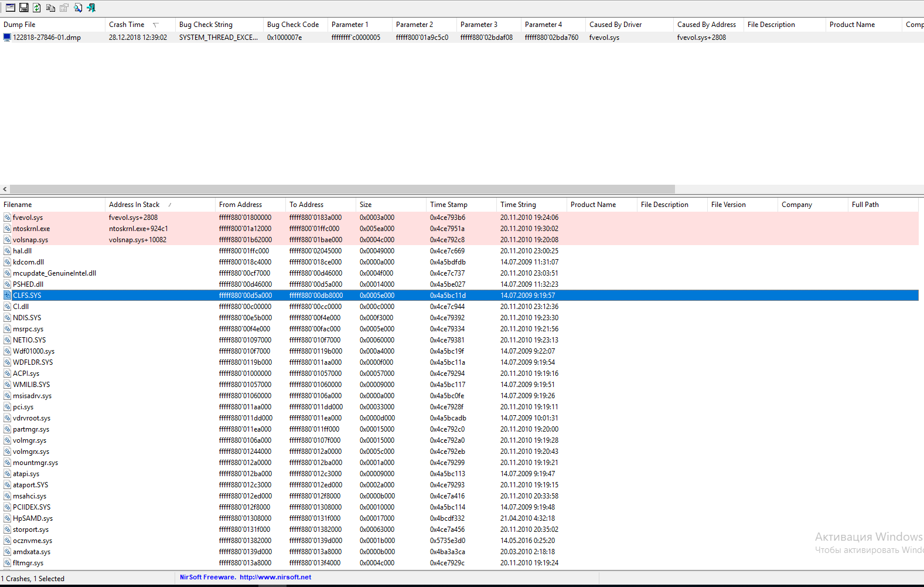Click the file icon next to ACPI.sys
This screenshot has height=587, width=924.
click(x=7, y=374)
